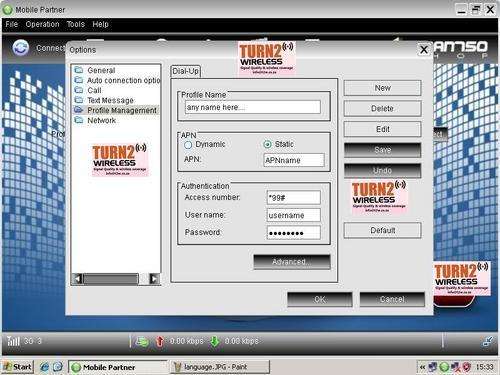Click the red upload speed arrow icon

pos(160,341)
